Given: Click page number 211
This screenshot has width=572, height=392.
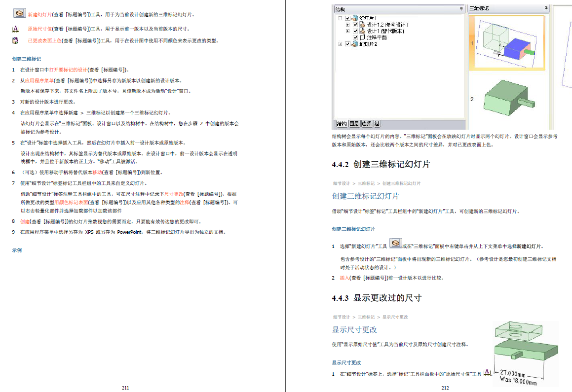Looking at the screenshot, I should [x=125, y=388].
